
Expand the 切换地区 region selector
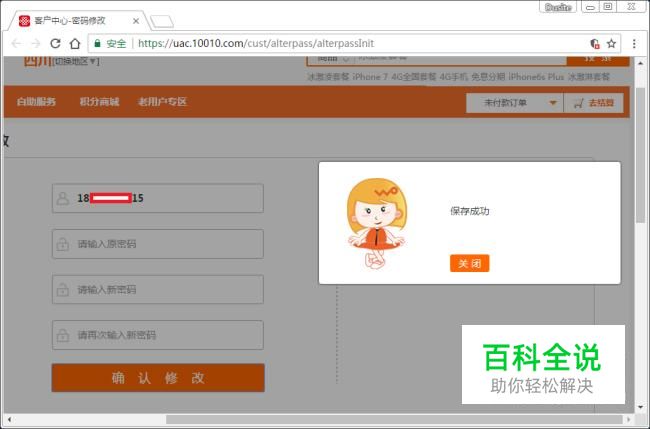(x=76, y=61)
